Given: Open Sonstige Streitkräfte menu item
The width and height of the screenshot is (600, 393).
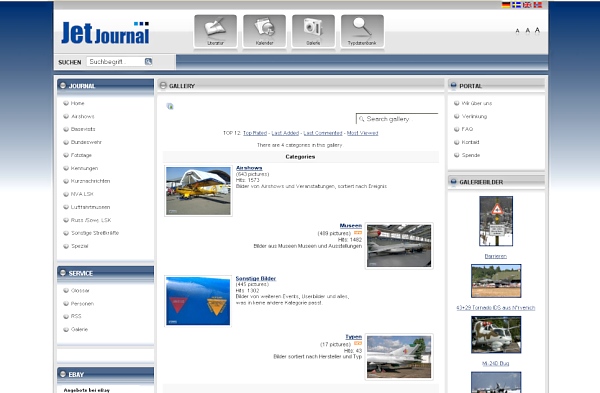Looking at the screenshot, I should [95, 233].
